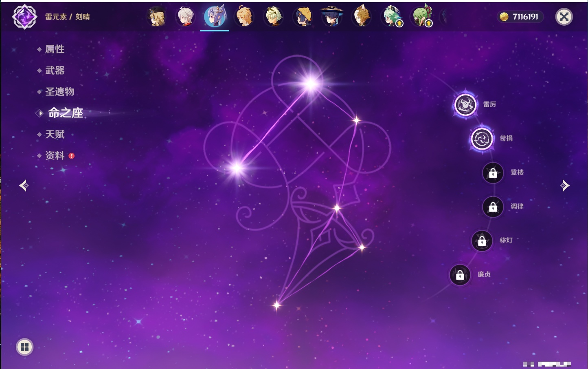Image resolution: width=588 pixels, height=369 pixels.
Task: Click the Electro element emblem icon
Action: 24,17
